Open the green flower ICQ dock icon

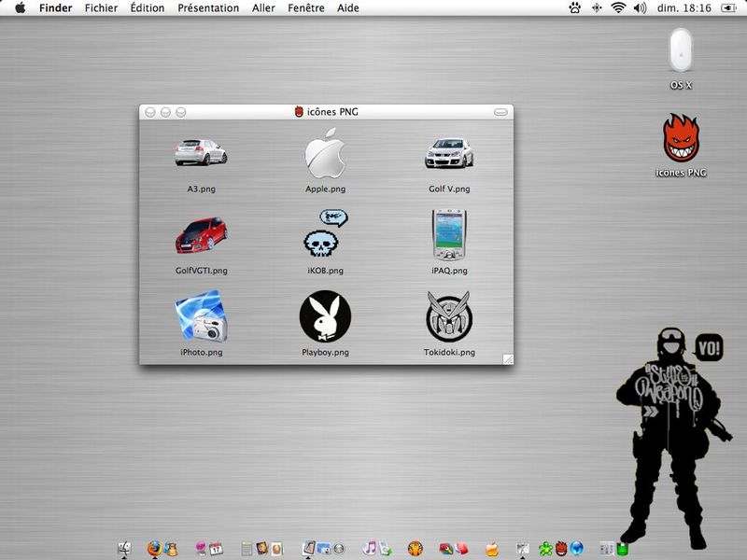pos(545,549)
